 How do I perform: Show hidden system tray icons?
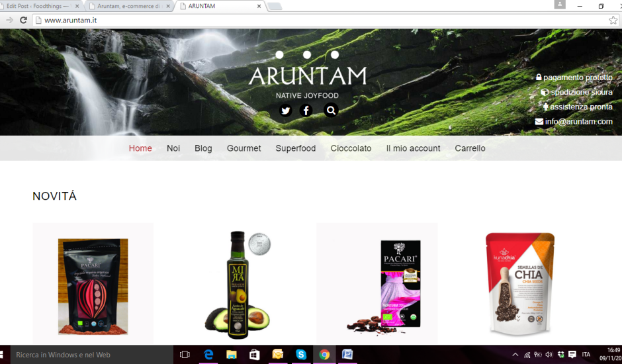[515, 355]
